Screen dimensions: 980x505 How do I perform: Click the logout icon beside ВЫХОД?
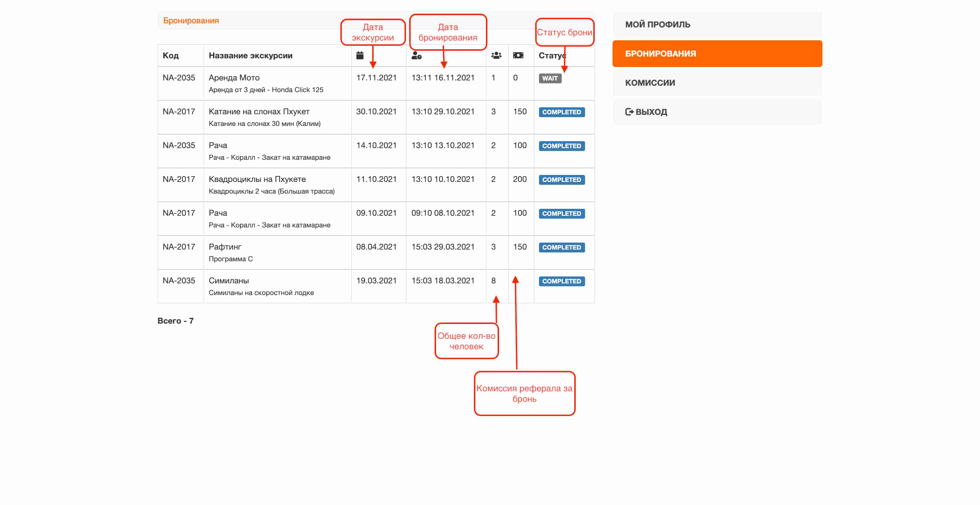tap(629, 112)
